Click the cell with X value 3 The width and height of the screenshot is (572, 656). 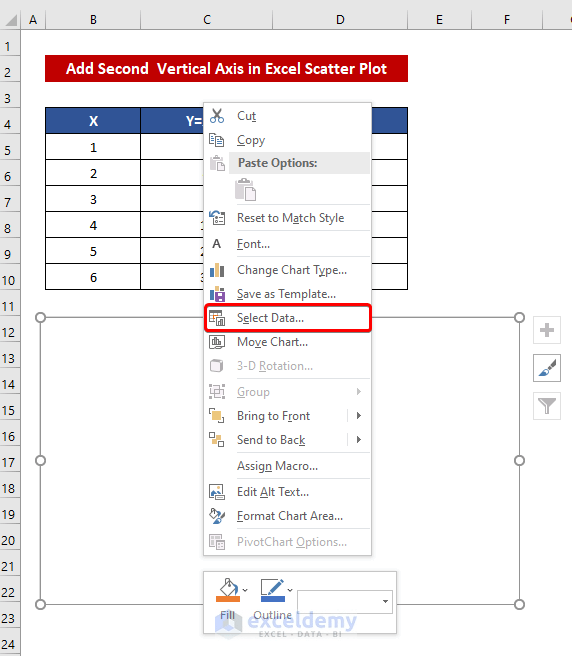click(x=93, y=199)
